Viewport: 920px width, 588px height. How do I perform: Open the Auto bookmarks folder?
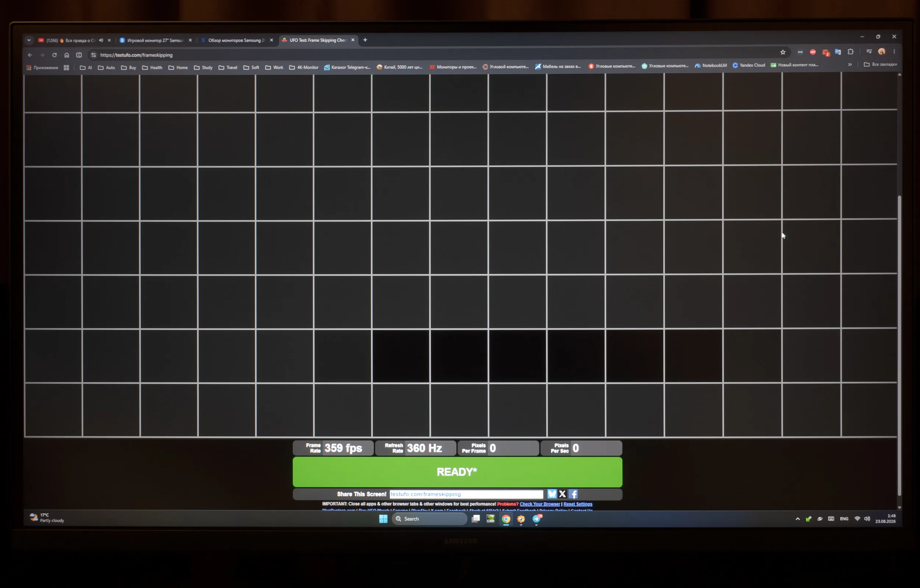click(107, 68)
